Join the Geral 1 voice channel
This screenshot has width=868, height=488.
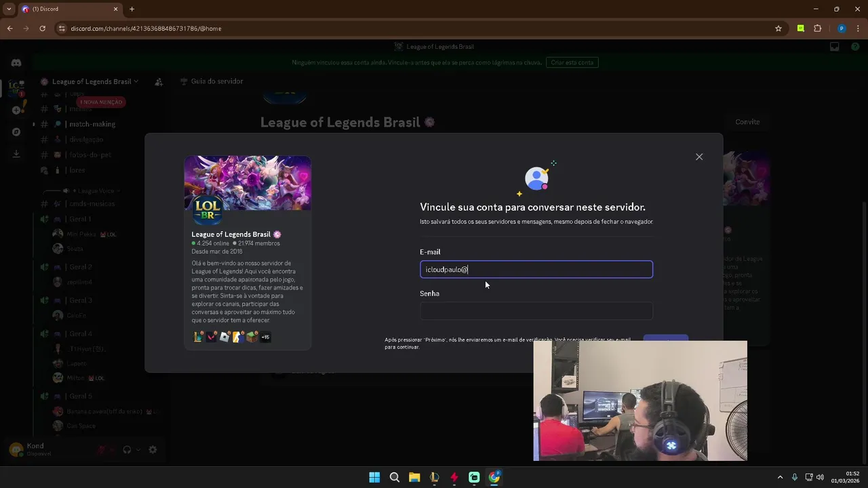click(79, 220)
